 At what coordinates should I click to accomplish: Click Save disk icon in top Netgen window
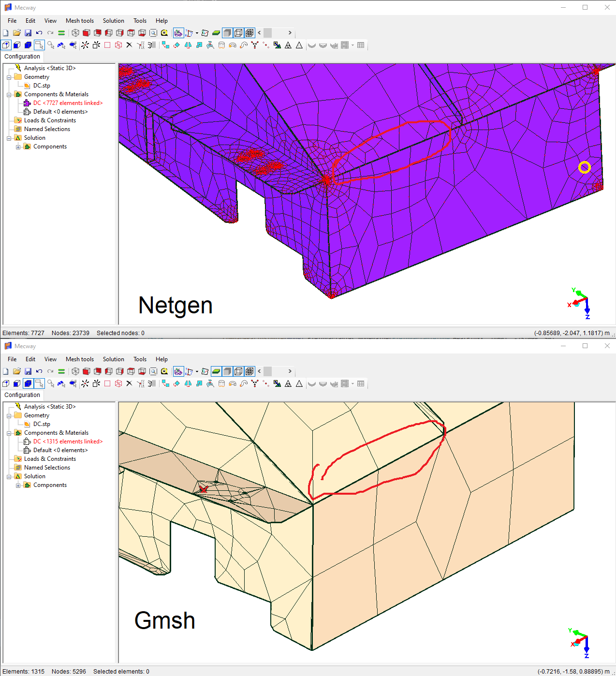click(x=28, y=33)
